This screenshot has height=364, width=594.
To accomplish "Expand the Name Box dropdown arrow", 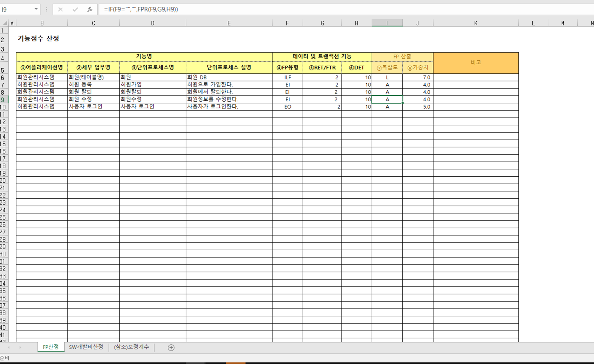I will coord(36,9).
